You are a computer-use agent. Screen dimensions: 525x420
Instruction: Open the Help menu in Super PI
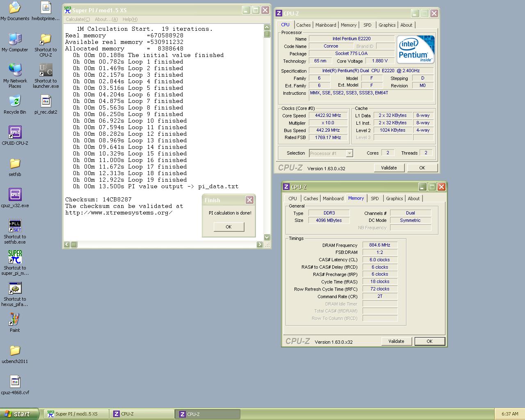130,19
